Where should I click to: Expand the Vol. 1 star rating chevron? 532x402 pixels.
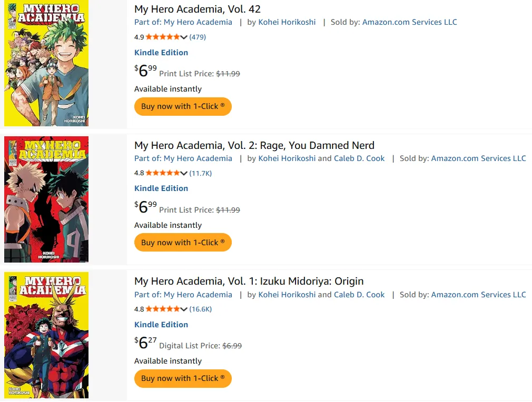(x=184, y=309)
